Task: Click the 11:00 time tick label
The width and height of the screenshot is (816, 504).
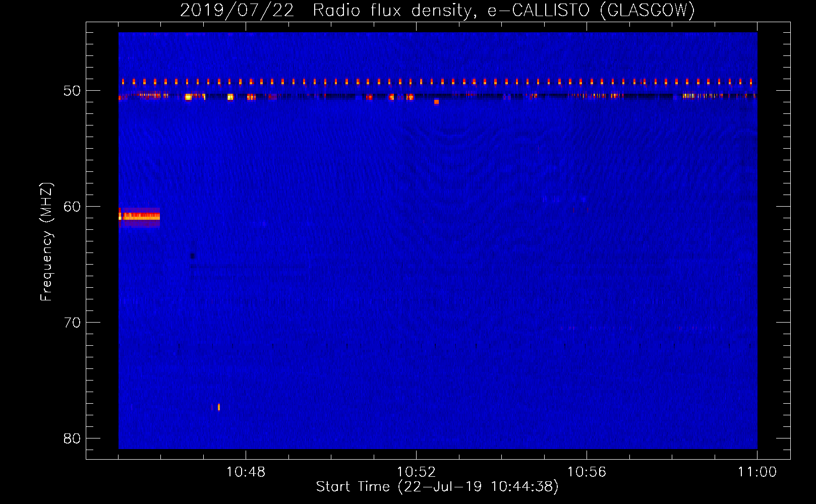Action: tap(757, 472)
